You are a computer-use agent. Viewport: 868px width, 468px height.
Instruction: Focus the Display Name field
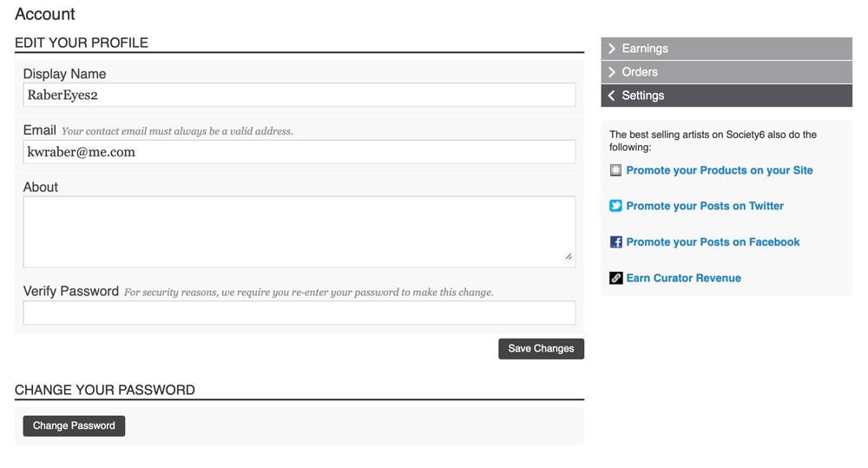(x=299, y=95)
